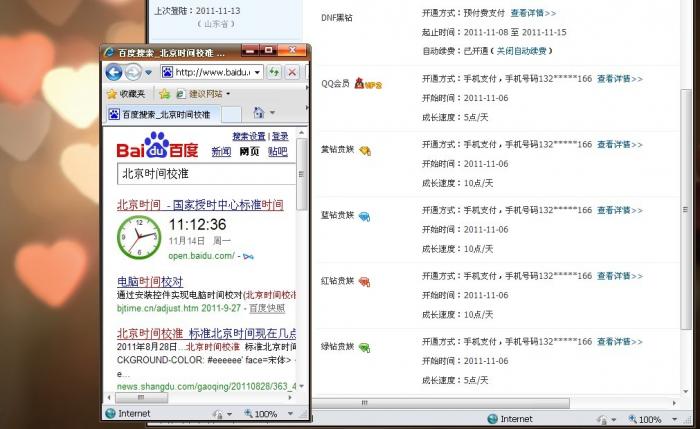Click the scroll-right arrow in background window

click(674, 403)
